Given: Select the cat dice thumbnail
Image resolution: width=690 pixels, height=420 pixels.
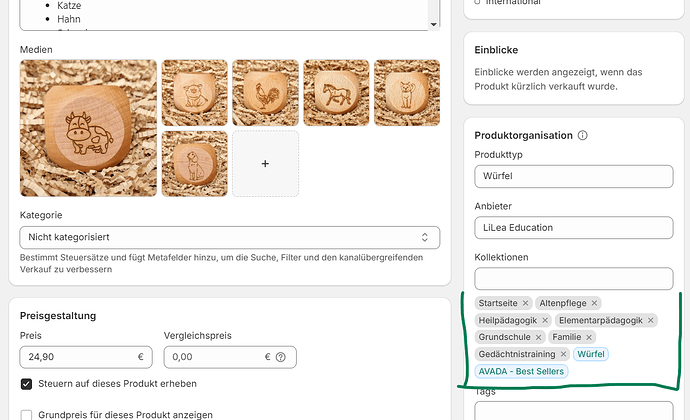Looking at the screenshot, I should pyautogui.click(x=407, y=93).
